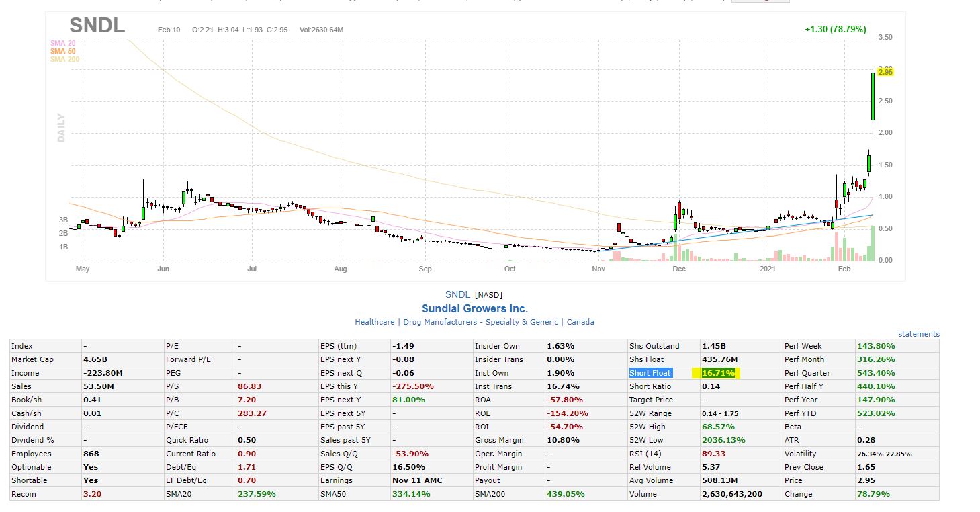Click the LT Debt/Eq value 0.70
Viewport: 980px width, 512px height.
pos(247,480)
